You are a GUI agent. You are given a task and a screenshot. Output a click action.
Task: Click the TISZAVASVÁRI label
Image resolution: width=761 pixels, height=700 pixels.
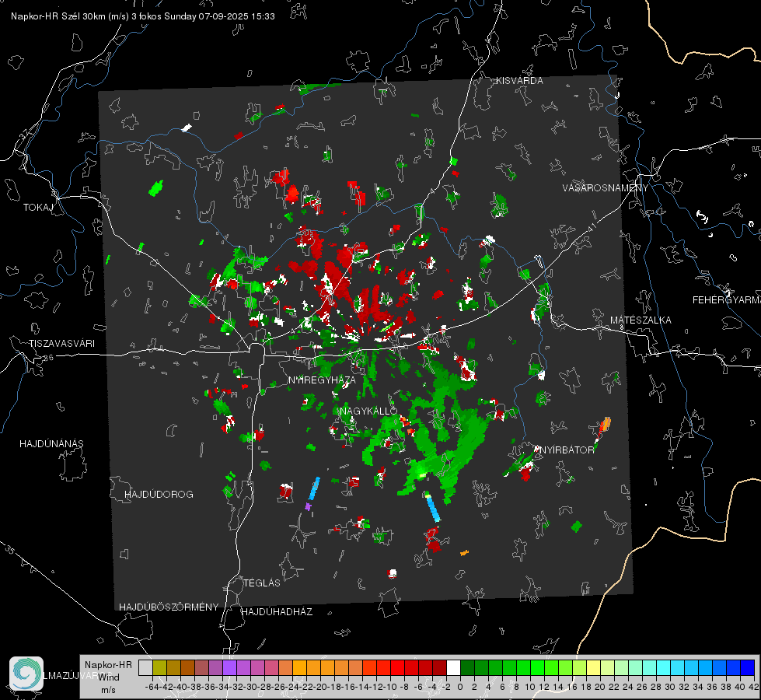click(x=61, y=344)
